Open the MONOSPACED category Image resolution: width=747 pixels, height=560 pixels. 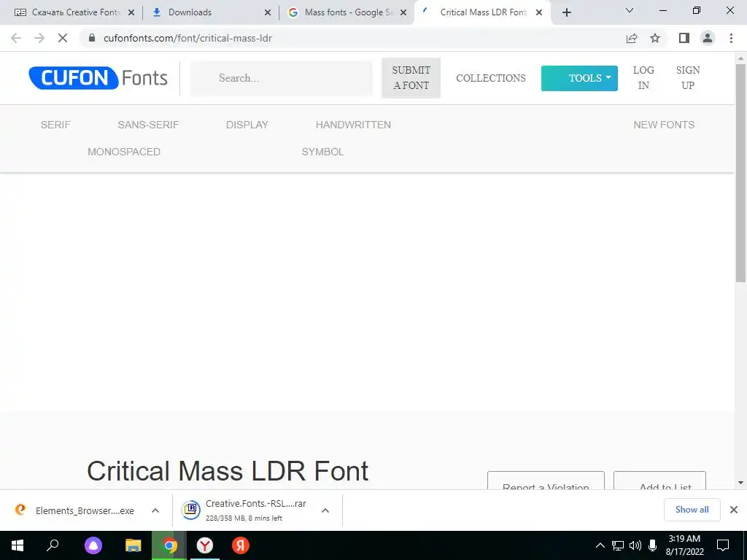coord(124,152)
